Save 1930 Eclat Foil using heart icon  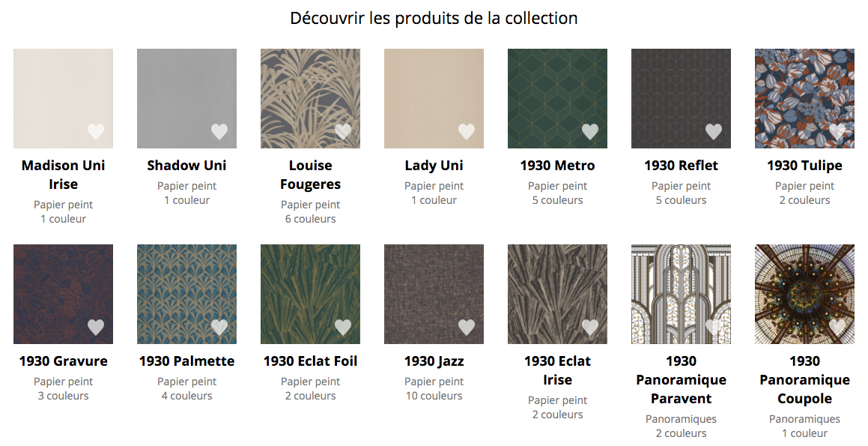pyautogui.click(x=343, y=327)
